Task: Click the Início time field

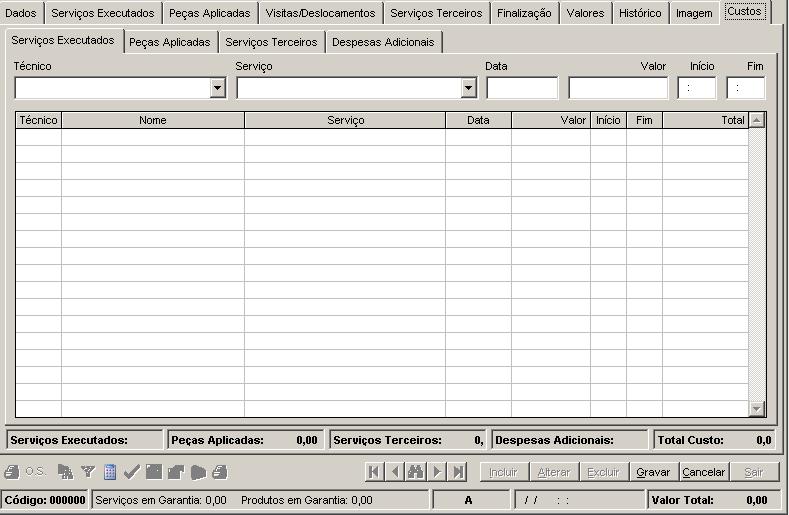Action: (x=696, y=88)
